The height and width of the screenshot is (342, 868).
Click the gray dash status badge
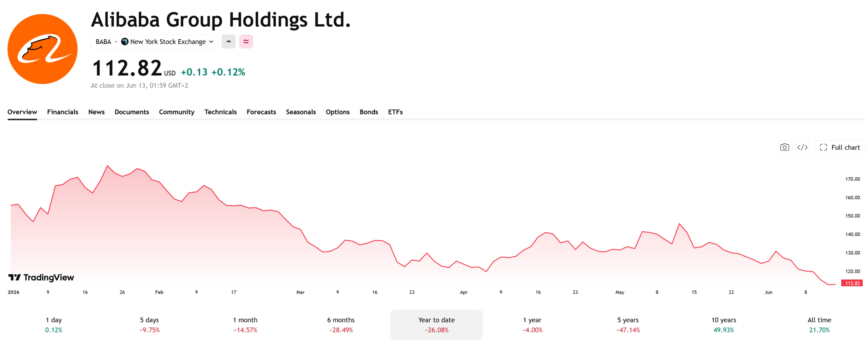[229, 42]
